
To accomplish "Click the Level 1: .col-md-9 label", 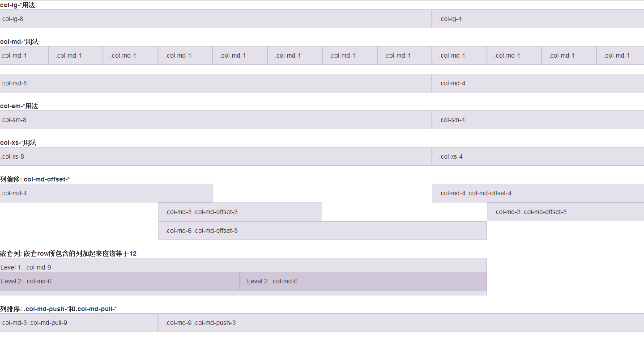I will [26, 267].
